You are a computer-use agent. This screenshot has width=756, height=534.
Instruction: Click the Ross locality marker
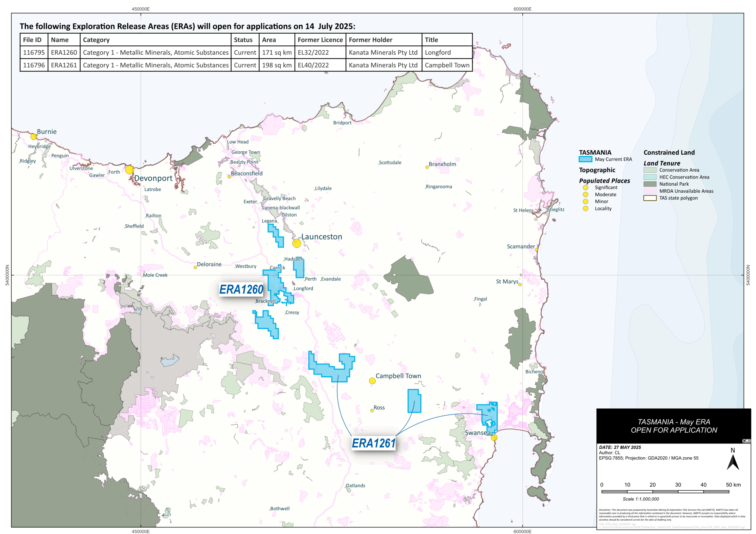point(372,410)
